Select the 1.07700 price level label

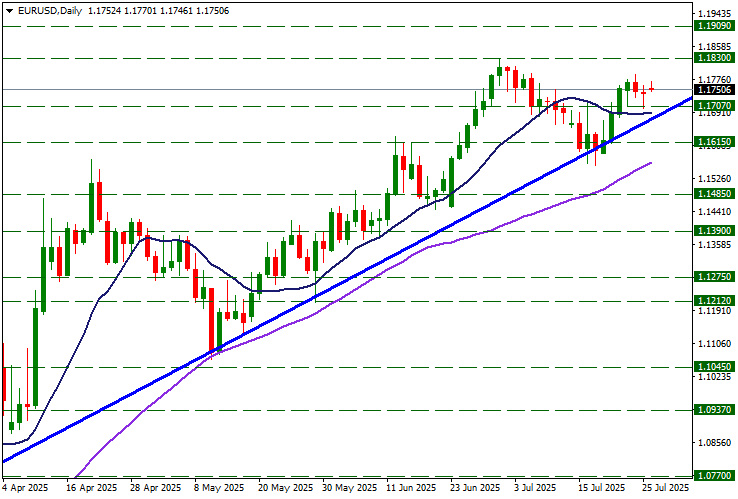click(714, 476)
